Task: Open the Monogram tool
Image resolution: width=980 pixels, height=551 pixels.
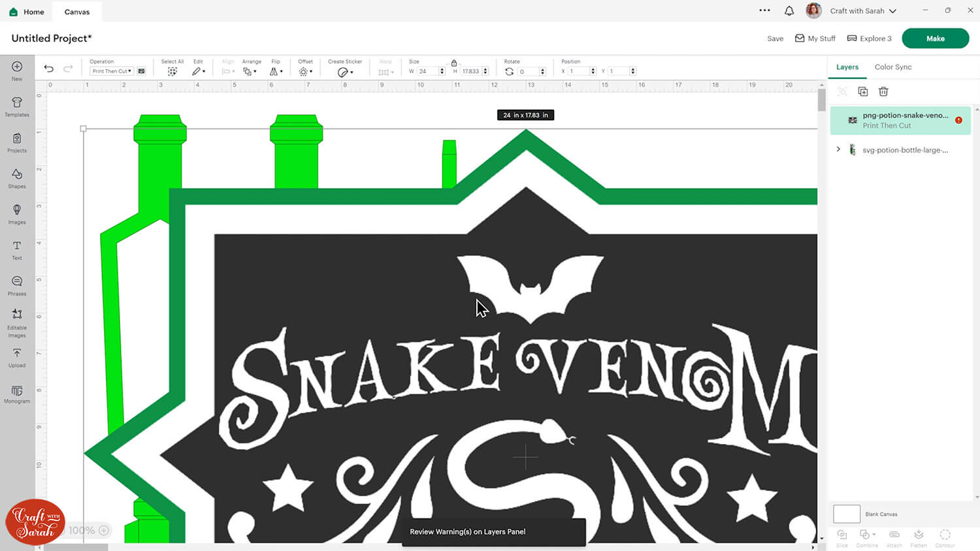Action: (x=17, y=394)
